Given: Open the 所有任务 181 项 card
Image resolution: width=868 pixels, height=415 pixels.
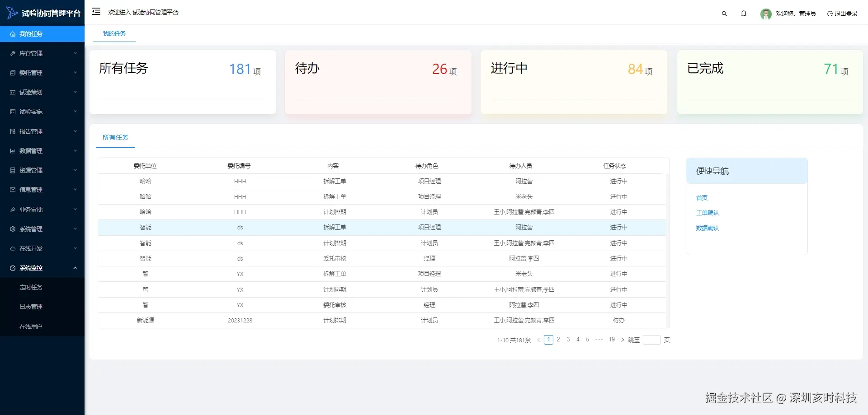Looking at the screenshot, I should coord(183,82).
